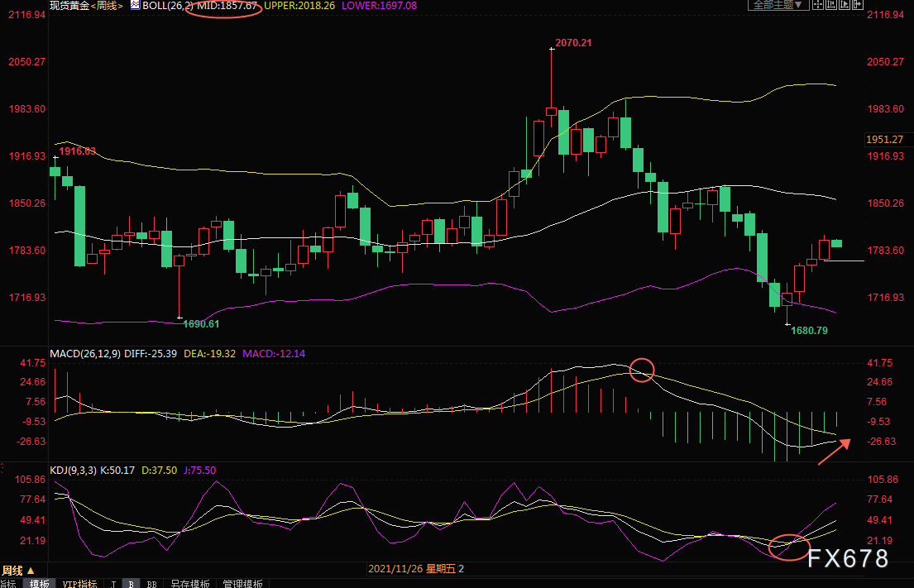Image resolution: width=914 pixels, height=588 pixels.
Task: Click the 管理模板 button
Action: pos(244,584)
